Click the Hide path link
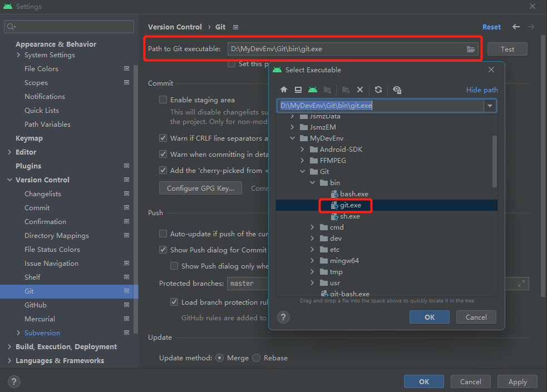Viewport: 547px width, 392px height. click(482, 90)
